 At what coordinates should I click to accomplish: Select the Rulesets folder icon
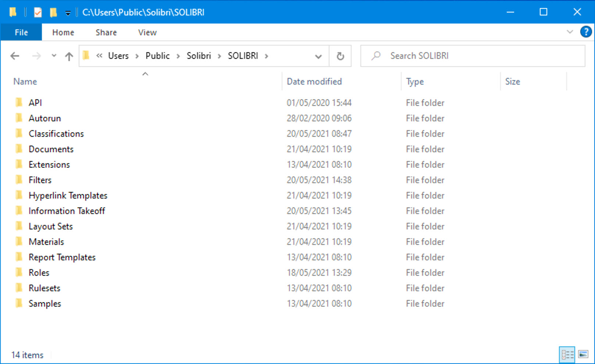(19, 288)
